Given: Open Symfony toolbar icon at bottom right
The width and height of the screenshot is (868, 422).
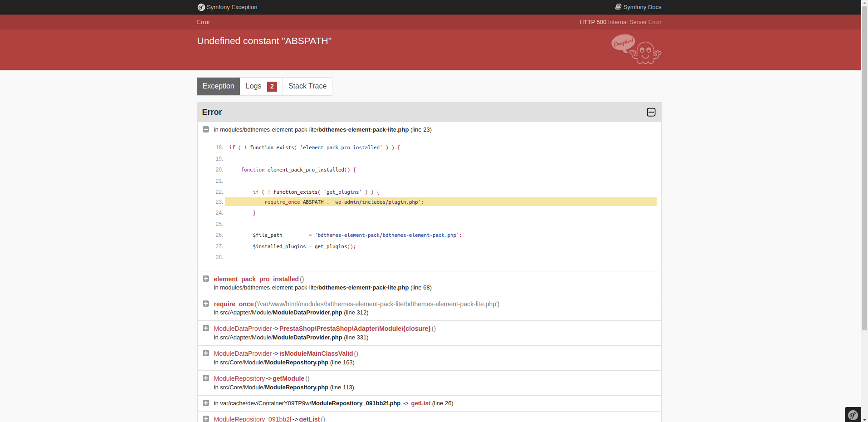Looking at the screenshot, I should coord(853,415).
